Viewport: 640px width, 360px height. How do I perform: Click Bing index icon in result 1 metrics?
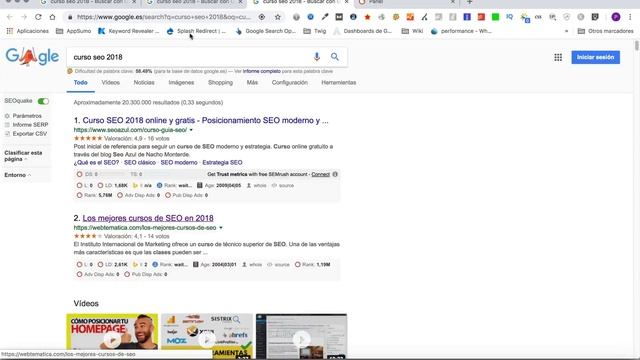coord(136,185)
